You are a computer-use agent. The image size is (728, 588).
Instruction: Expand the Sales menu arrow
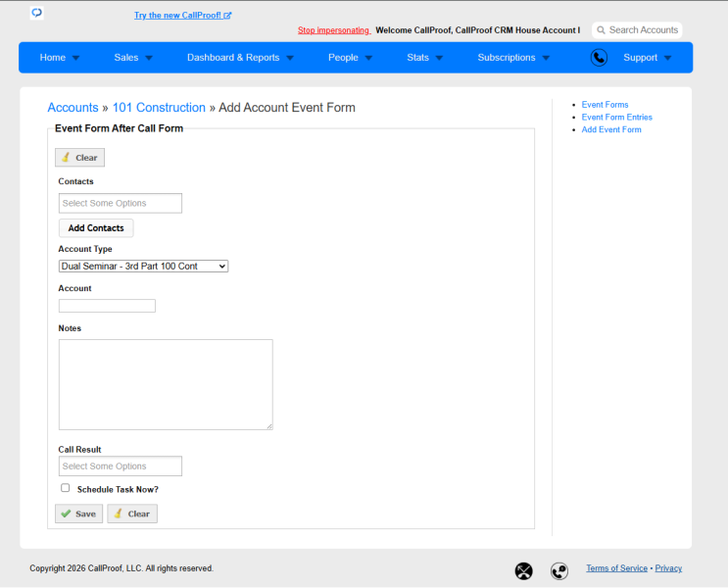149,58
